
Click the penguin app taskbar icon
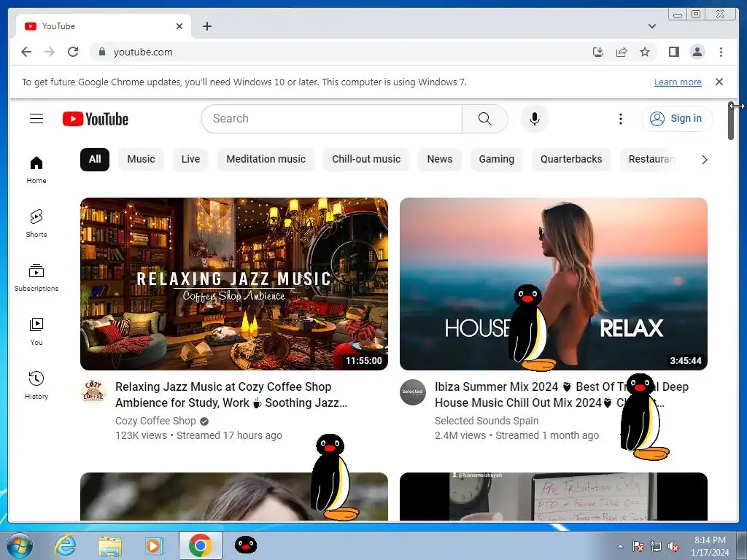coord(246,545)
